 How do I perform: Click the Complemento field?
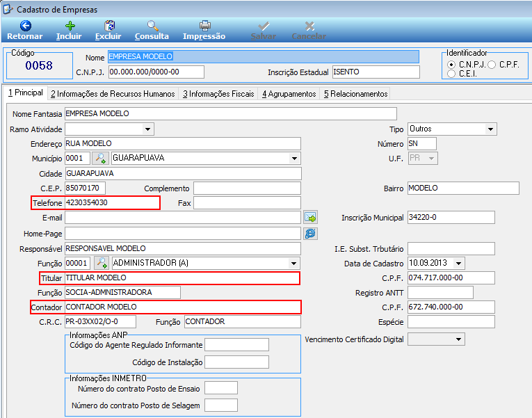click(x=247, y=188)
